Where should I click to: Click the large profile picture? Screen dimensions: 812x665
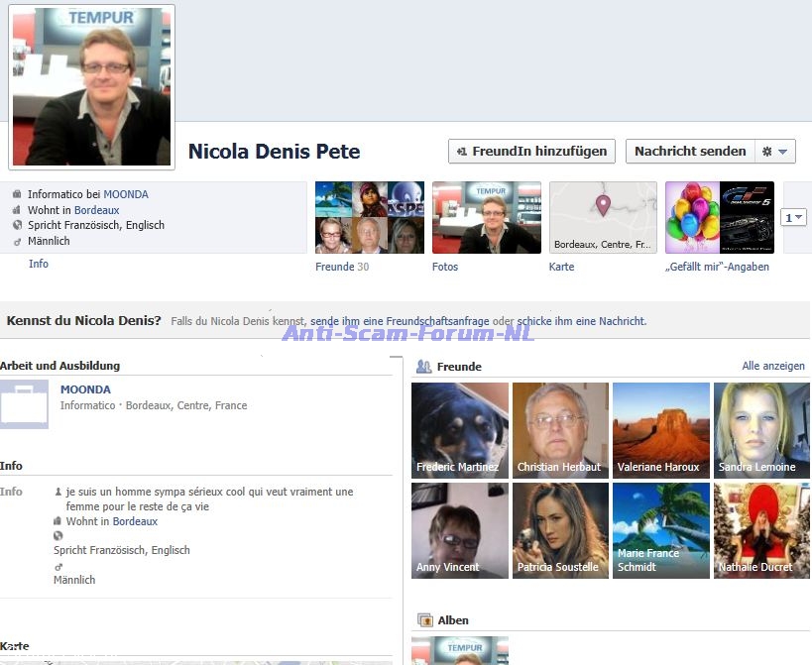91,87
